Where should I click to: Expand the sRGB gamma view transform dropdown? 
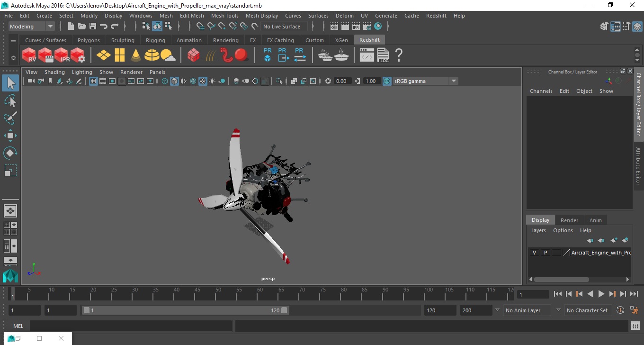pos(453,81)
